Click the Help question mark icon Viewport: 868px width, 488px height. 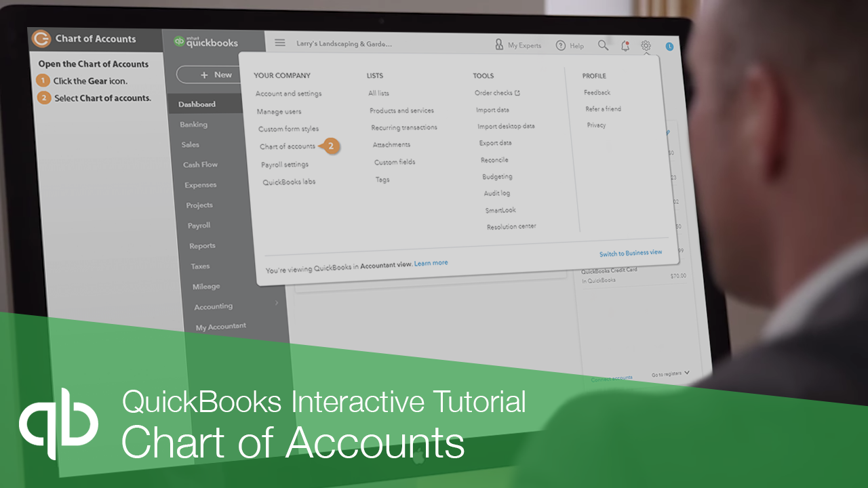(561, 45)
